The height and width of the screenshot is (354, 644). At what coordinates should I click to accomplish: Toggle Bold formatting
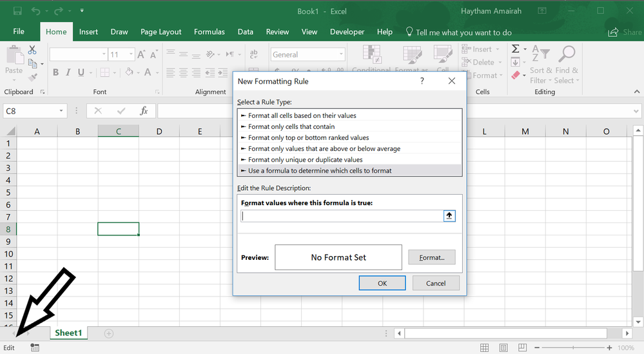[56, 73]
